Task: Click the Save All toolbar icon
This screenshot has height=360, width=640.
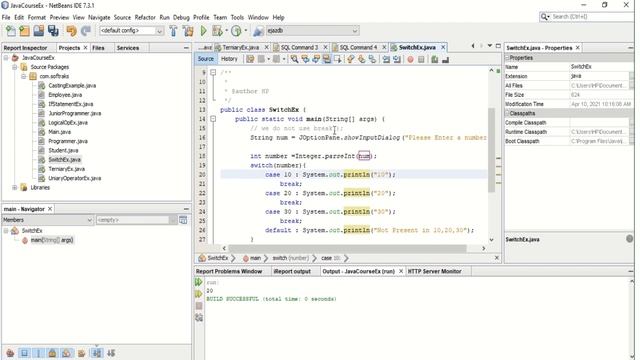Action: click(x=53, y=31)
